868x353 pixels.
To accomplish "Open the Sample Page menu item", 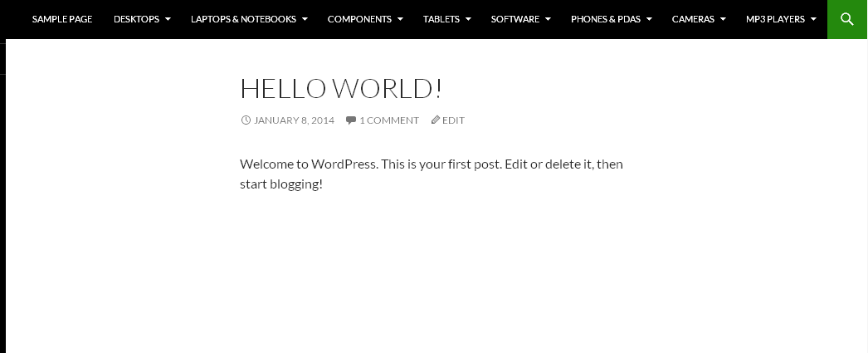I will [62, 19].
